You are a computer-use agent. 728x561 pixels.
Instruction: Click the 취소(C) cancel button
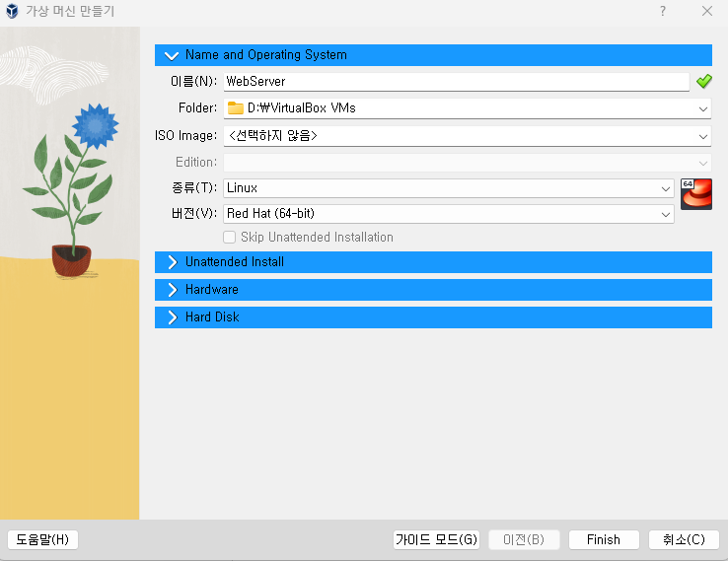coord(684,539)
